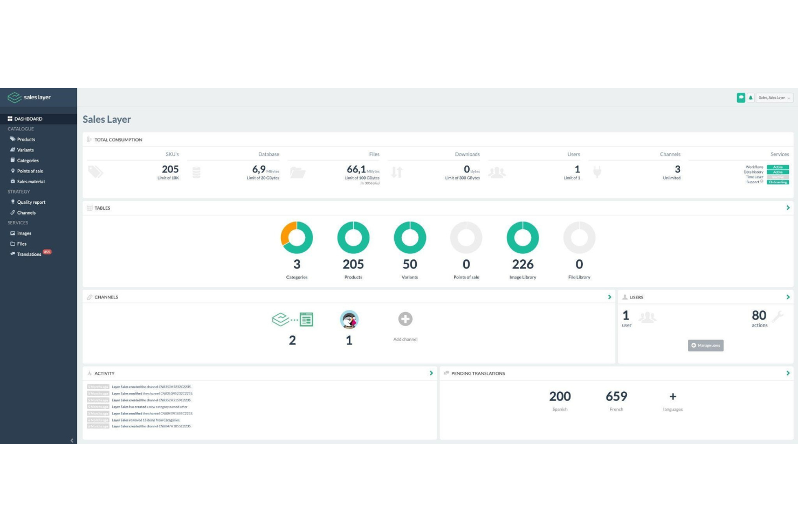Open channel link CN8353H5232C2235 in first activity row
This screenshot has width=798, height=532.
(175, 387)
